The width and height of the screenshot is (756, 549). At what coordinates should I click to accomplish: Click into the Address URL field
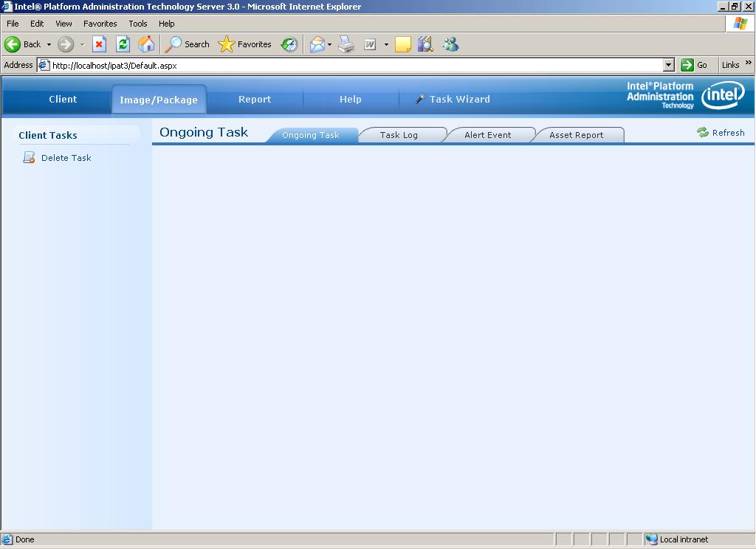[354, 65]
